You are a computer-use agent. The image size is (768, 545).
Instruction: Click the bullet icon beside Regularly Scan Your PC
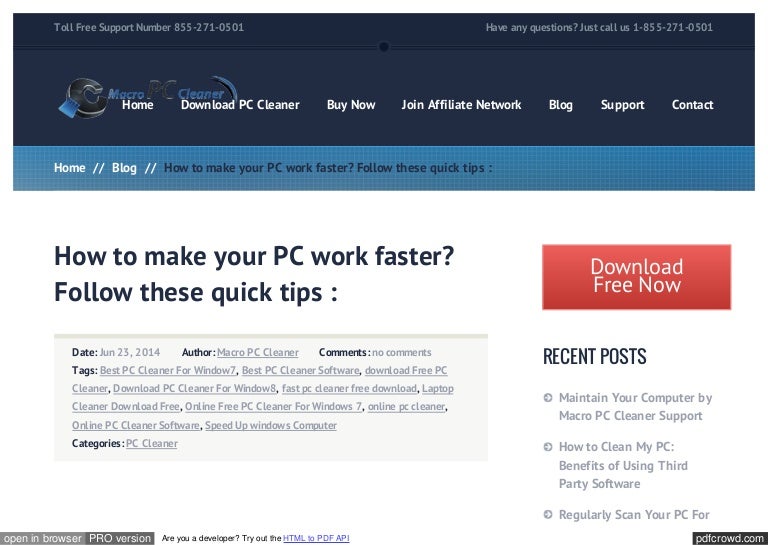(547, 516)
